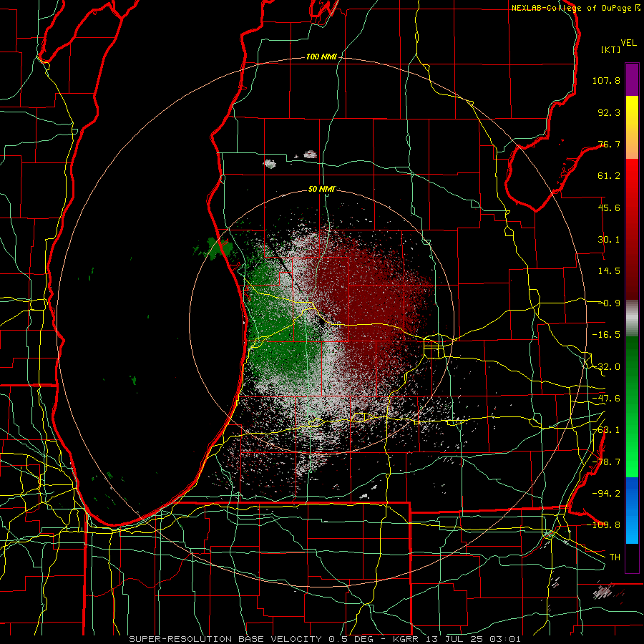Click the 14.5 velocity scale value

pos(609,271)
